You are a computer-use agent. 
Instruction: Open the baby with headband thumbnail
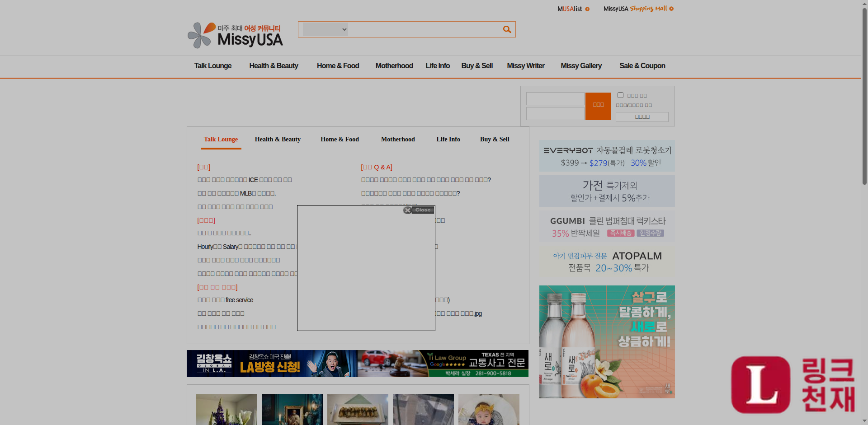[x=489, y=409]
